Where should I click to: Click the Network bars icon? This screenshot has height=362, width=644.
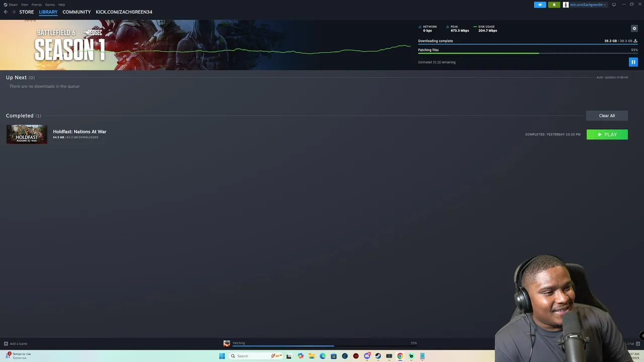pyautogui.click(x=420, y=27)
